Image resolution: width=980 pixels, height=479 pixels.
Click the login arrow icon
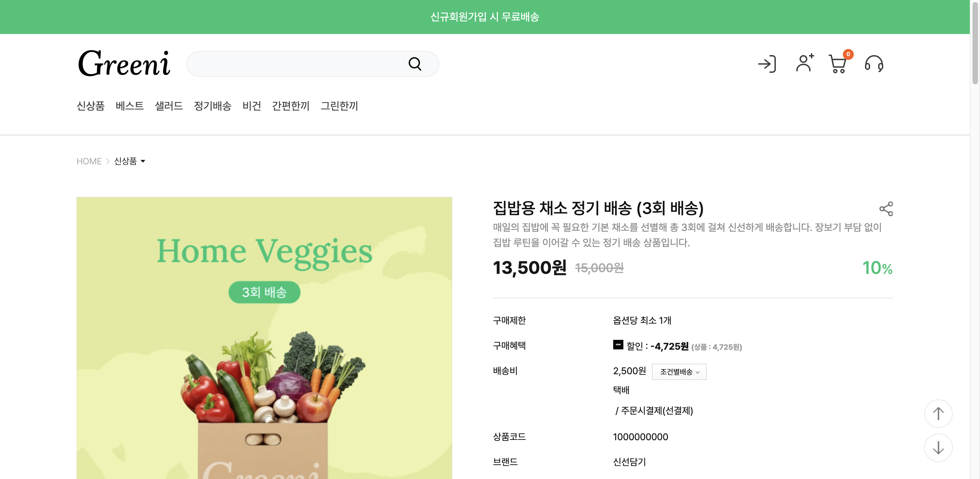(767, 64)
